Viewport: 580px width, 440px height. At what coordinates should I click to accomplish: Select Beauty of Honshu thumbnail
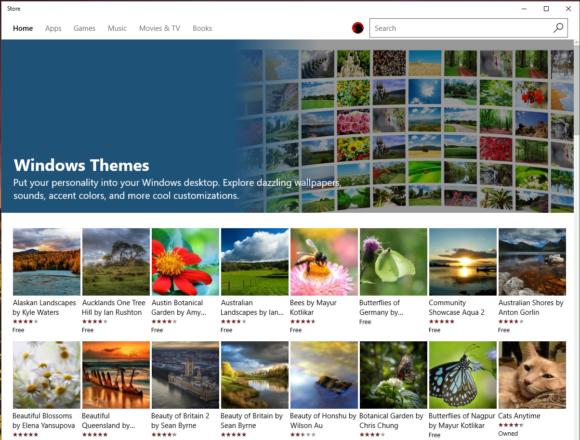(324, 375)
